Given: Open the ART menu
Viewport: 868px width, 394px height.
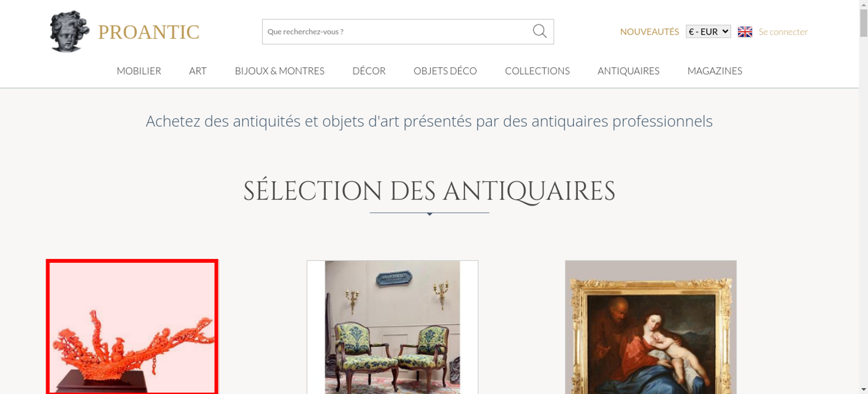Looking at the screenshot, I should point(198,71).
